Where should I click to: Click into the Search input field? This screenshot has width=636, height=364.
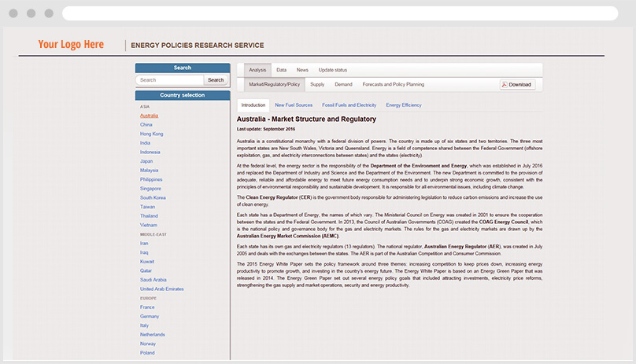pos(169,80)
